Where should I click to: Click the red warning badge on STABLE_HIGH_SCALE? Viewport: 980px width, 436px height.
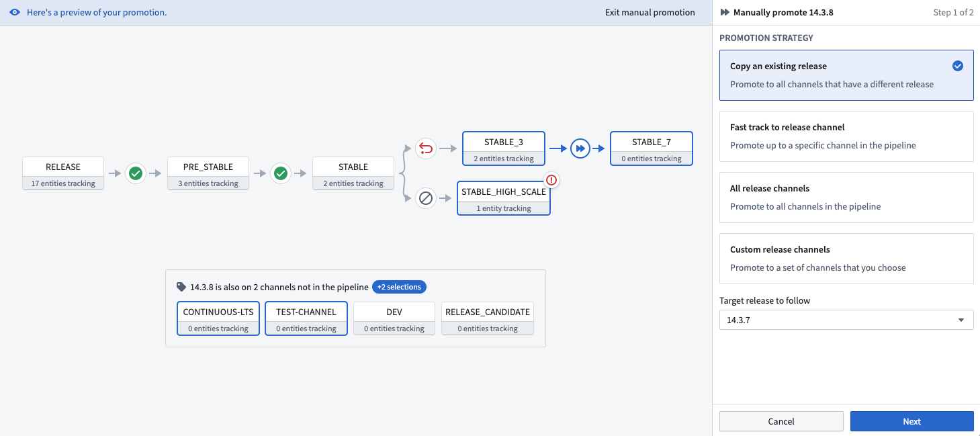click(551, 180)
